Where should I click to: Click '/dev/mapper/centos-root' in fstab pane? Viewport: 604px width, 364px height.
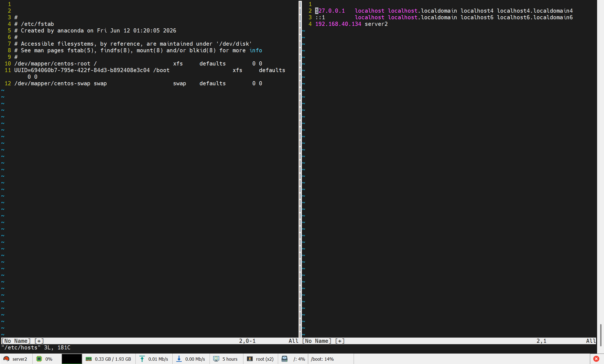tap(52, 64)
